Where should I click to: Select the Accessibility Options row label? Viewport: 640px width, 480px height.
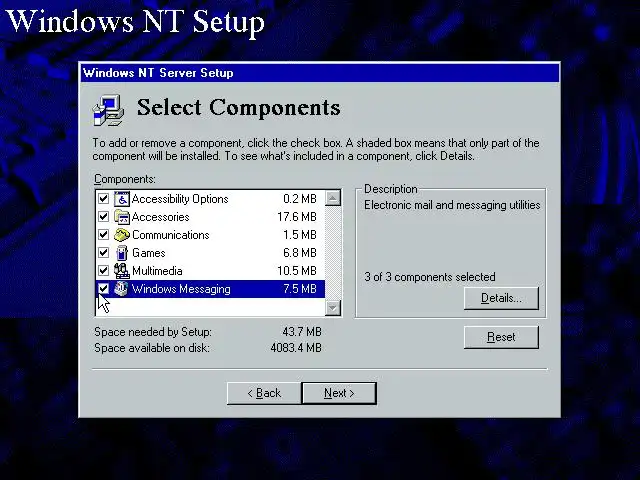coord(180,199)
